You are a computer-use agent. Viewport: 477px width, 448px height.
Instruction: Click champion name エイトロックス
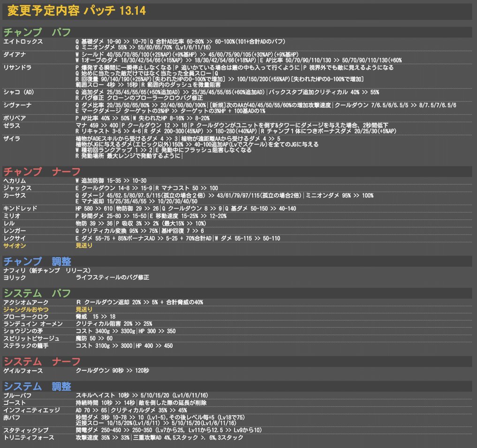click(x=23, y=42)
